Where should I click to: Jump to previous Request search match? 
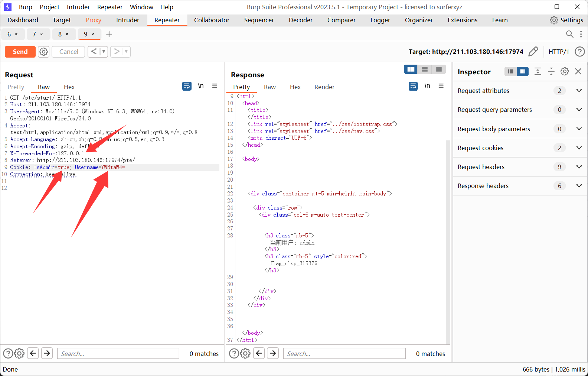[33, 353]
